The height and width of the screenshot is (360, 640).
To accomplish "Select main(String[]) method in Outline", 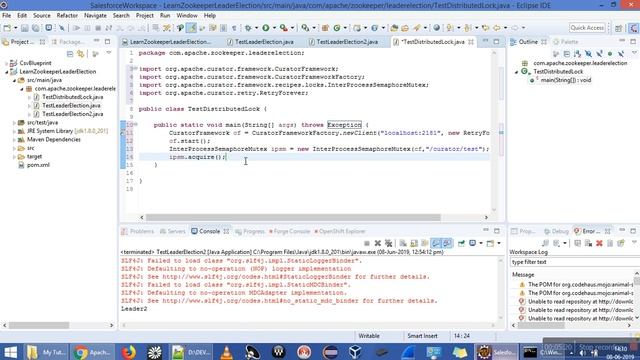I will click(565, 80).
